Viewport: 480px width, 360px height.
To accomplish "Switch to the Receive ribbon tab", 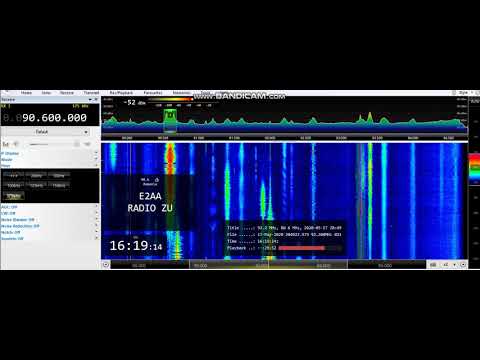I will [x=67, y=93].
